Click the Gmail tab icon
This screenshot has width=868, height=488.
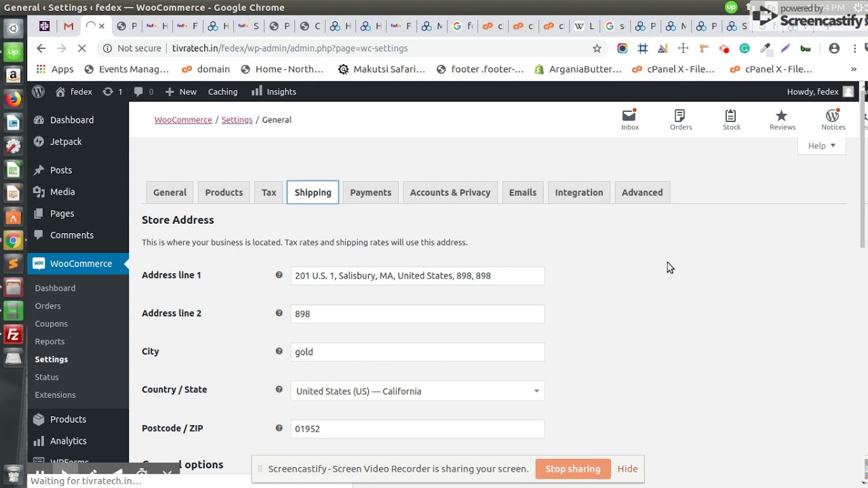pyautogui.click(x=68, y=26)
